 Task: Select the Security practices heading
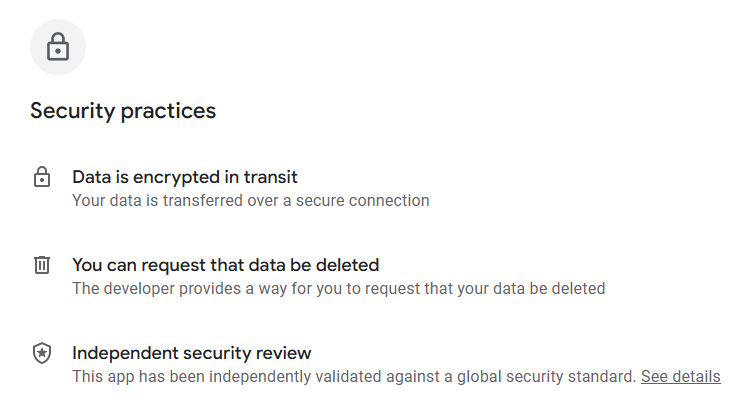click(123, 111)
